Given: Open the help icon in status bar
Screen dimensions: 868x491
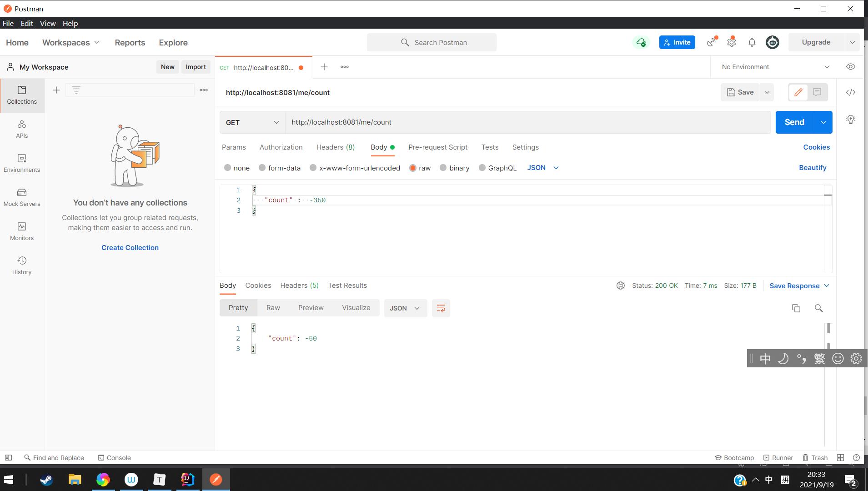Looking at the screenshot, I should click(857, 458).
